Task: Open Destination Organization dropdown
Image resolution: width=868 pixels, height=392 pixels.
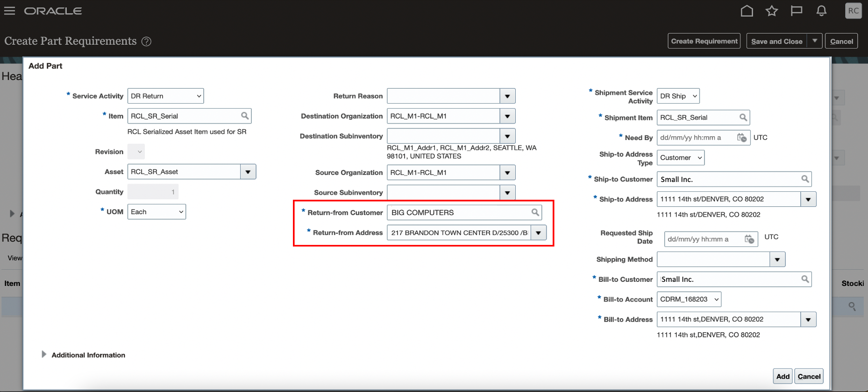Action: coord(507,116)
